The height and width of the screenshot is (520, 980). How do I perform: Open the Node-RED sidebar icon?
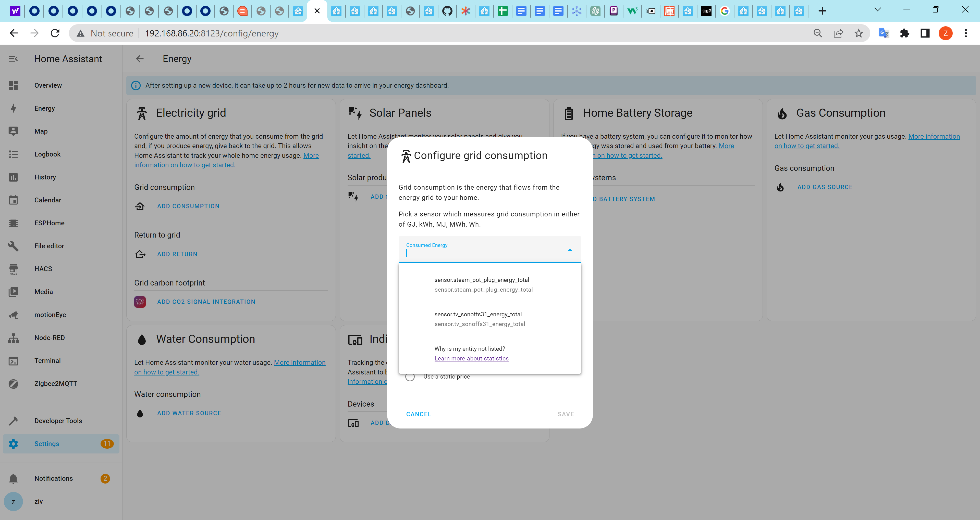click(13, 337)
